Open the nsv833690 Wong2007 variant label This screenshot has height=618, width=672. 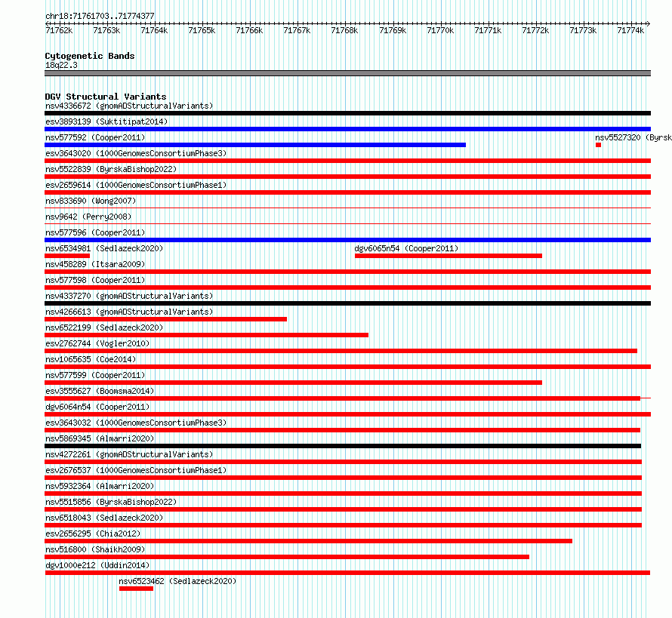91,201
